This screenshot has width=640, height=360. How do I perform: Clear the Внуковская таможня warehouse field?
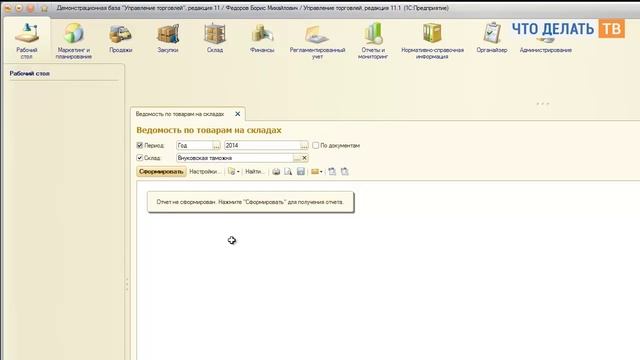[x=304, y=158]
